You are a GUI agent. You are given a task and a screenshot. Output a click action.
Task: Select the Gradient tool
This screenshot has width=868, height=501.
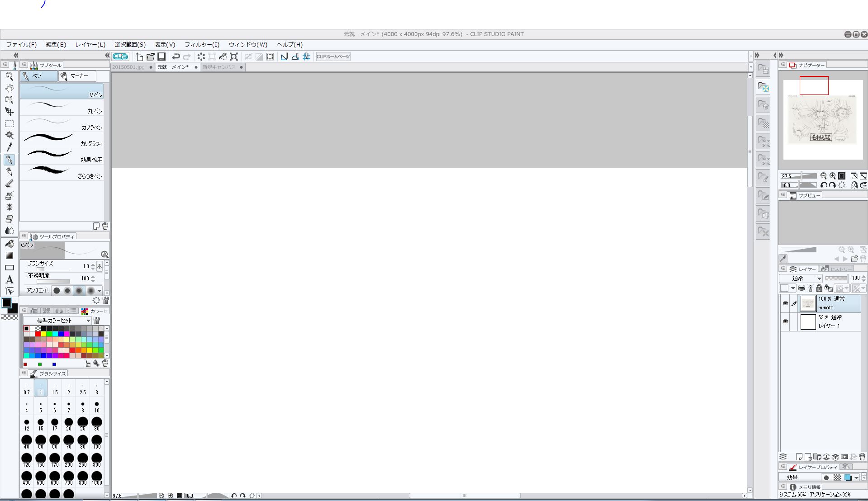coord(9,255)
